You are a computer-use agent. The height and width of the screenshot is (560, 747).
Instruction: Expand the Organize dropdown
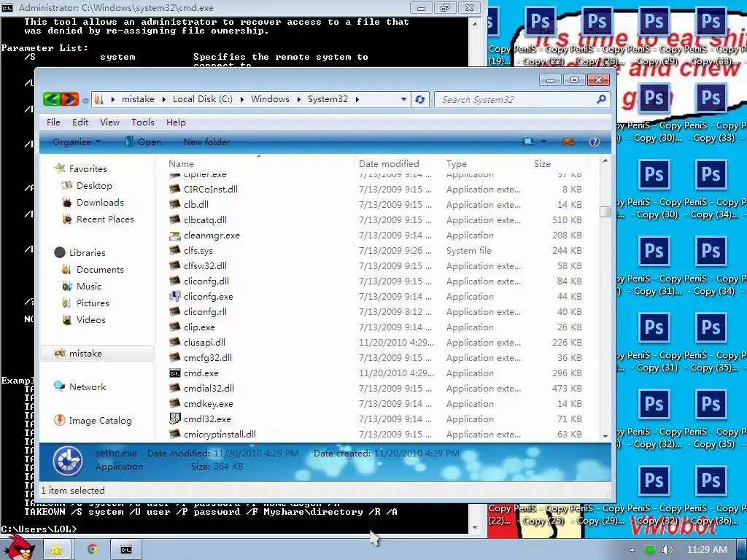(x=76, y=141)
